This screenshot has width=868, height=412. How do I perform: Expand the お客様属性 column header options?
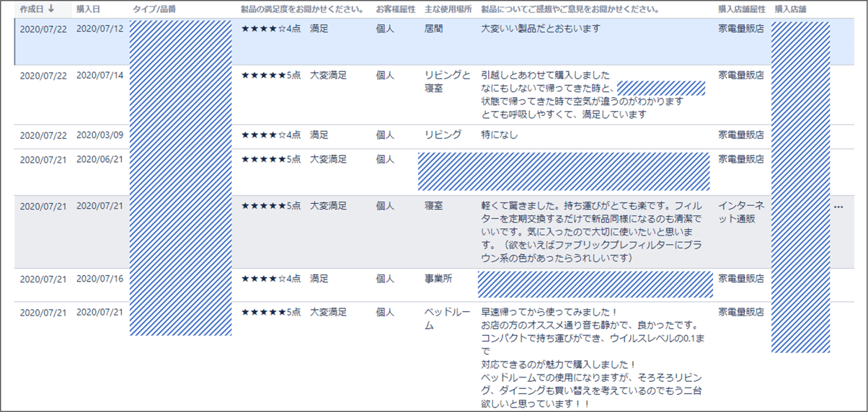pos(395,9)
